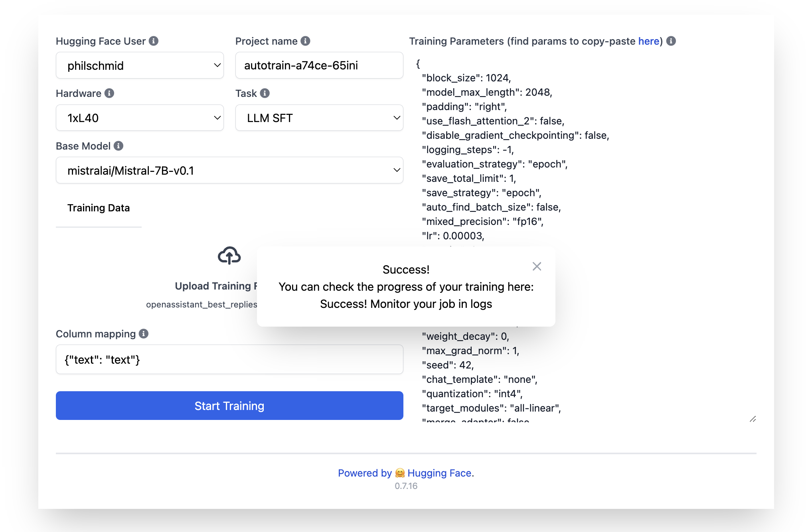The height and width of the screenshot is (532, 806).
Task: Open the Hugging Face User dropdown
Action: (x=140, y=65)
